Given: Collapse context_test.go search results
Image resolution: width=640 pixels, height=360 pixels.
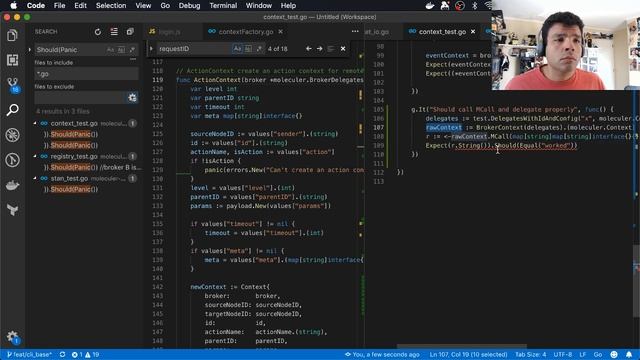Looking at the screenshot, I should [35, 123].
